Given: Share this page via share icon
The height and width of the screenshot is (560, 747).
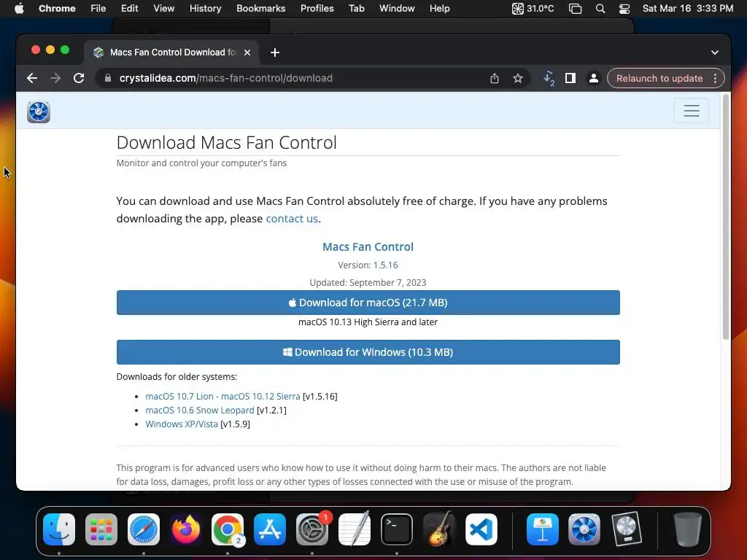Looking at the screenshot, I should 495,78.
